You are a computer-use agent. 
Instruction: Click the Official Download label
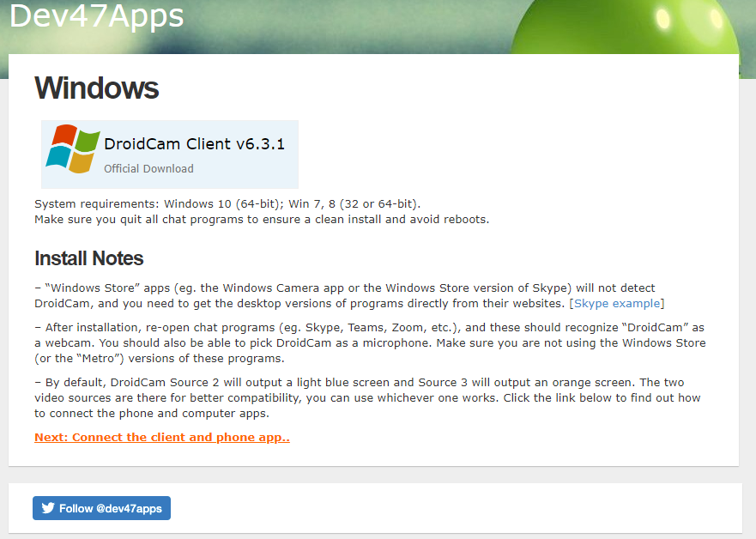click(148, 169)
